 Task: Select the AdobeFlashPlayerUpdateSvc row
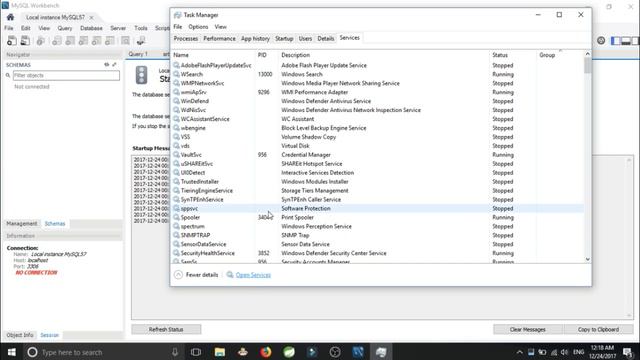(378, 65)
